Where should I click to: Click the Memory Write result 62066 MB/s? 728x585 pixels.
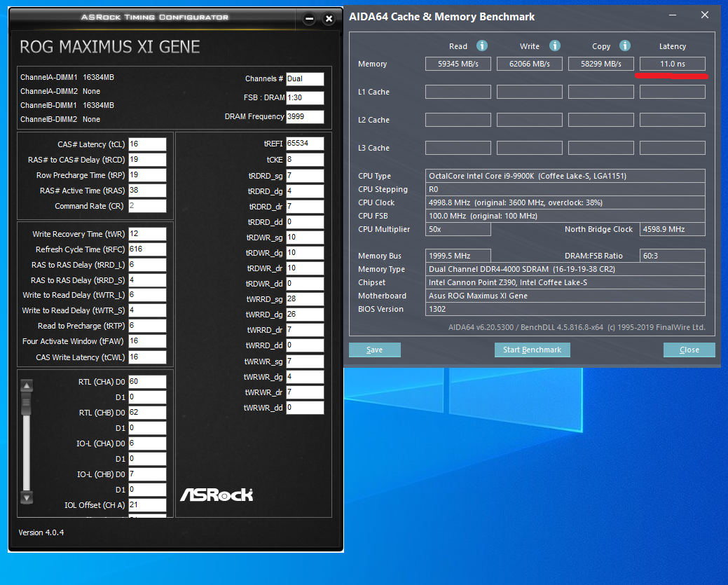coord(529,64)
